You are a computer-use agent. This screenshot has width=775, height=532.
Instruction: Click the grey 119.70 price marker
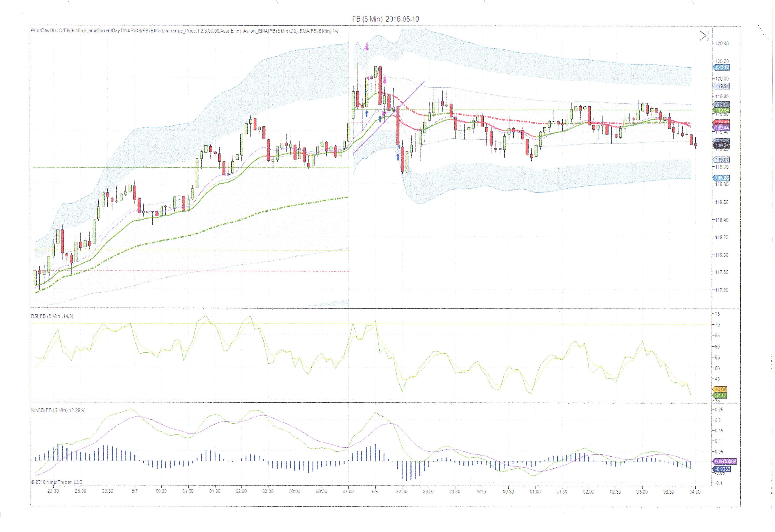click(721, 104)
